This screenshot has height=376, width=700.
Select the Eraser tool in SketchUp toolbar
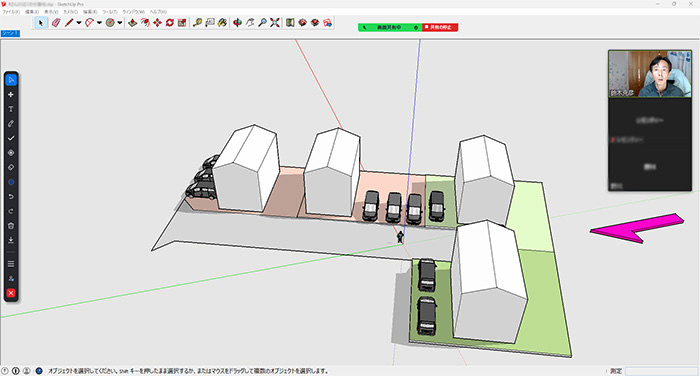(56, 23)
